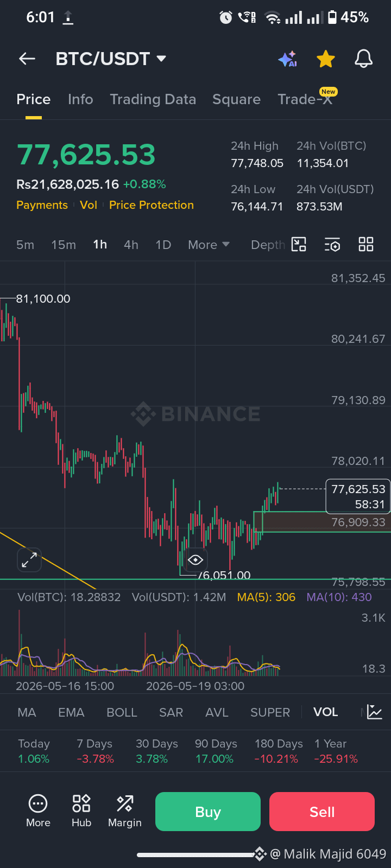This screenshot has width=391, height=868.
Task: Tap the Payments tag
Action: tap(42, 205)
